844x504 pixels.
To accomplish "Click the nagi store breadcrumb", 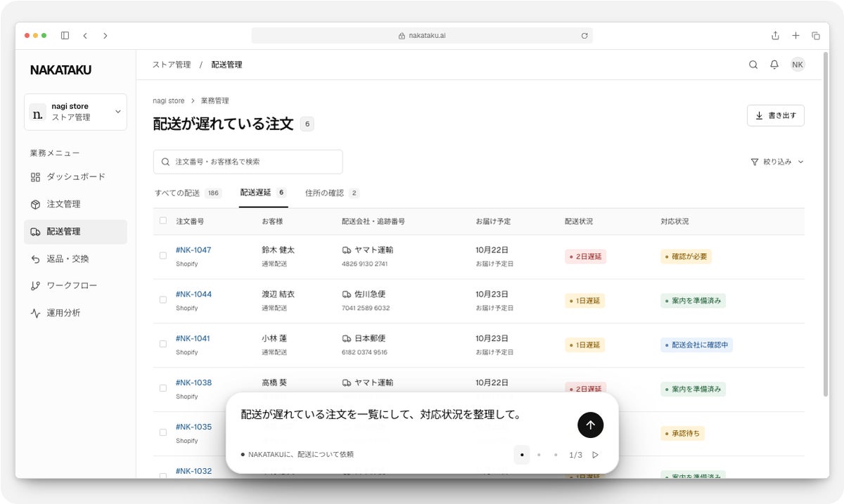I will 169,101.
